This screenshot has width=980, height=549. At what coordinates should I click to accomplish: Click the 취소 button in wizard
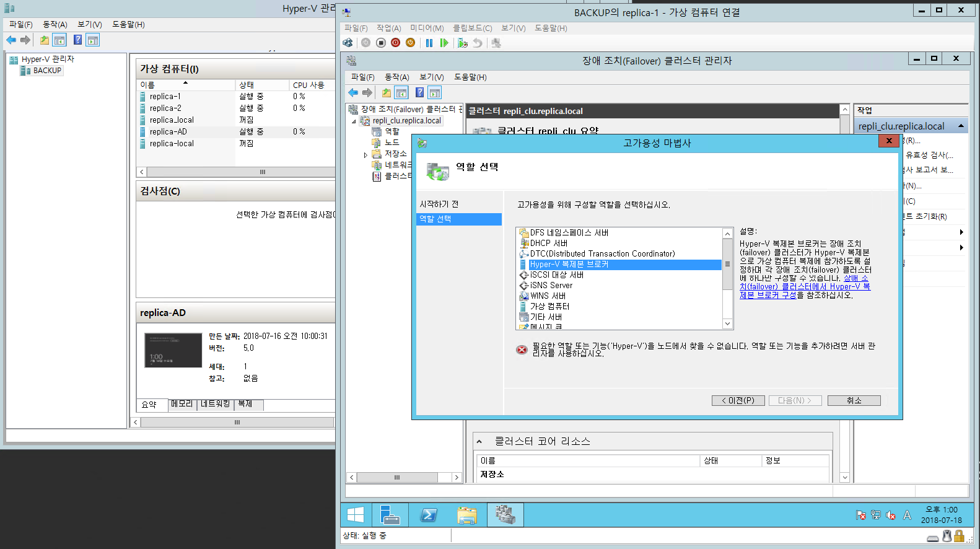pos(854,401)
